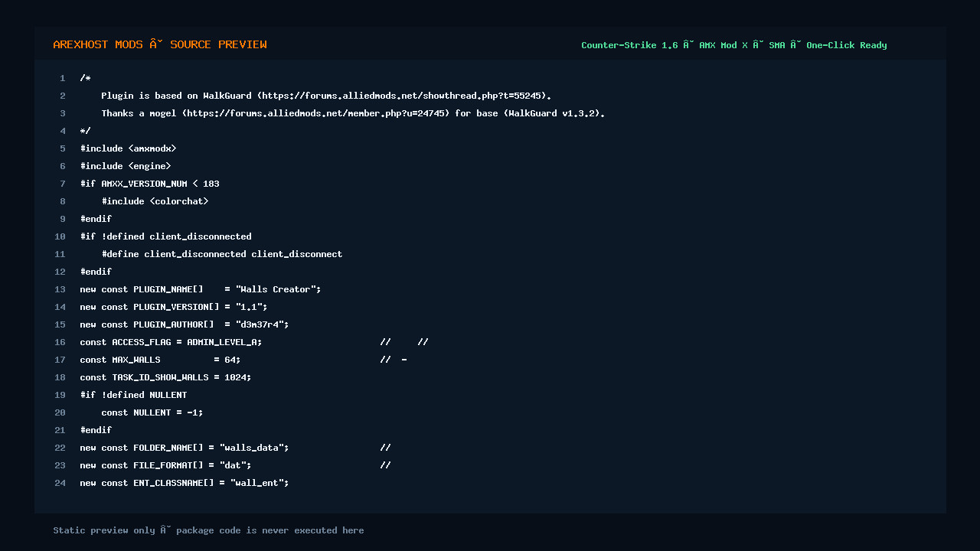Click line number 24 in the gutter
The height and width of the screenshot is (551, 980).
[x=60, y=483]
